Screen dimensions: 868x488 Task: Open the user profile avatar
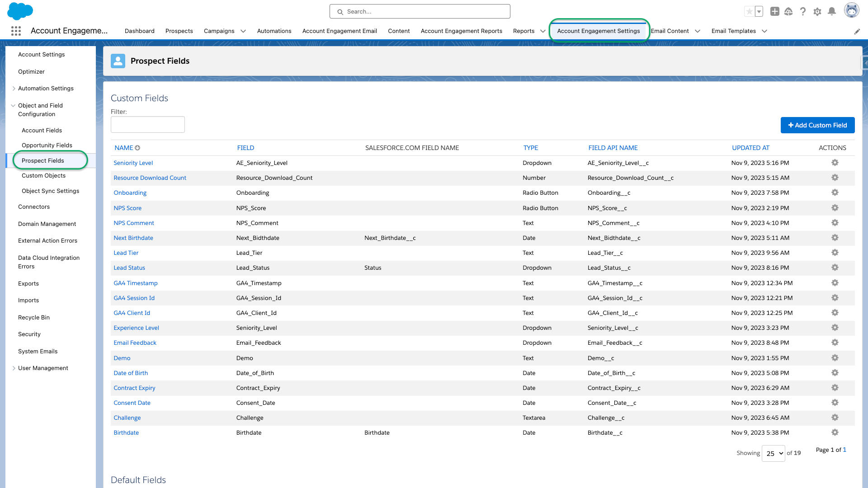point(852,10)
